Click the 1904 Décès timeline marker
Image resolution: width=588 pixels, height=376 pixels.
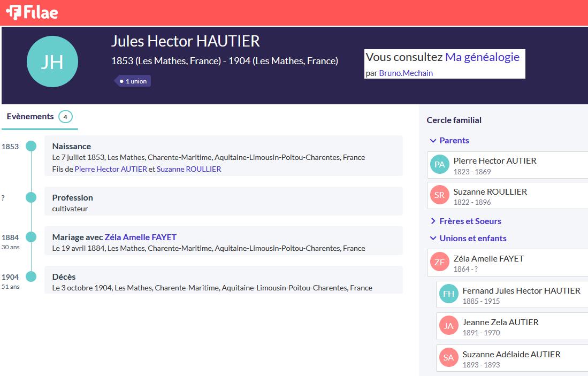click(x=31, y=277)
